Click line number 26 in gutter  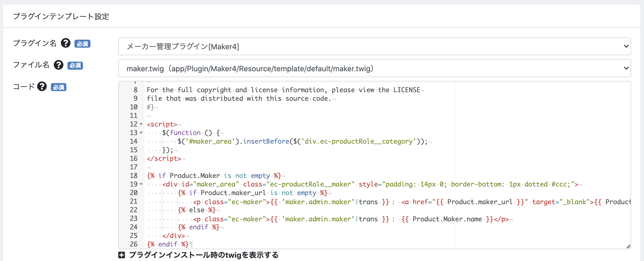click(134, 244)
